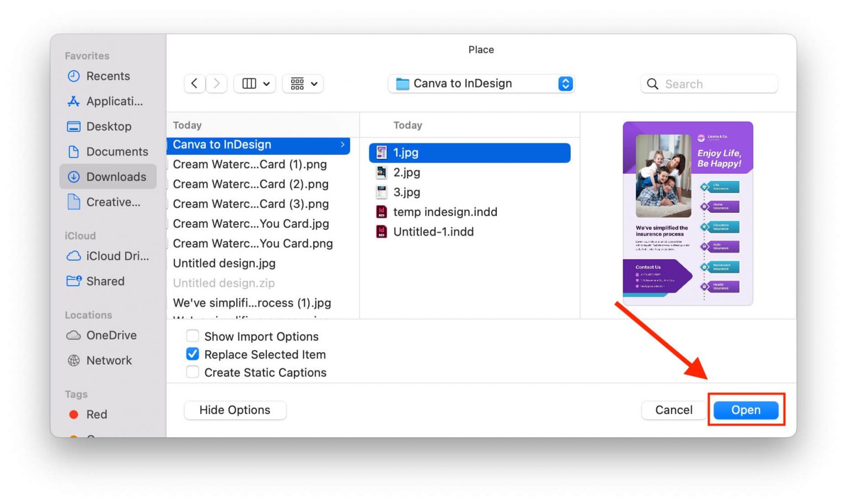Open the grouping options dropdown
This screenshot has height=504, width=847.
[x=302, y=83]
